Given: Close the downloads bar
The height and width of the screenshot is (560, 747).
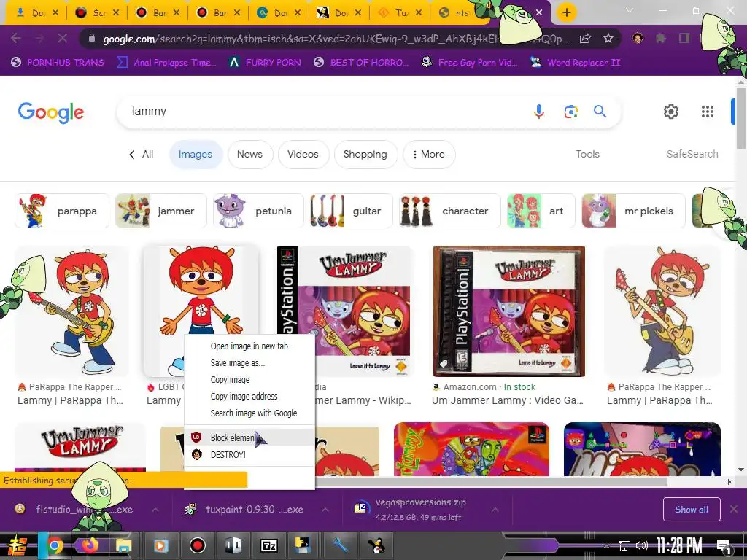Looking at the screenshot, I should [x=734, y=510].
